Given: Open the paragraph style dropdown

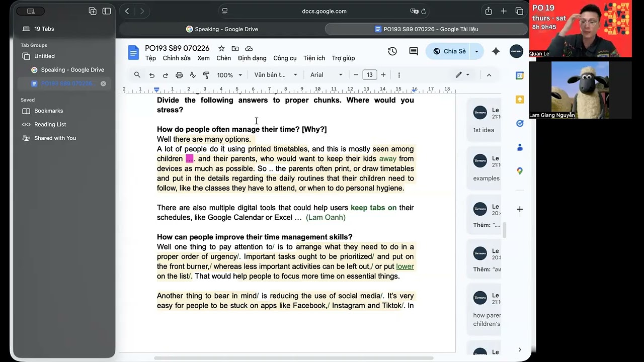Looking at the screenshot, I should 276,75.
